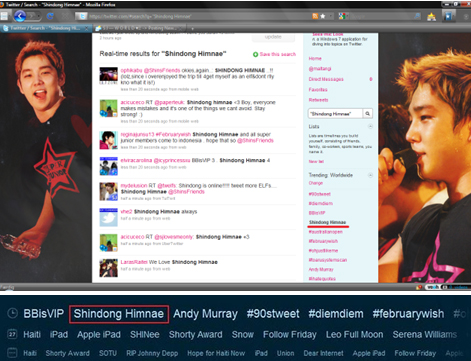Click the blue toolbar icon beside the star
This screenshot has width=471, height=361.
coord(449,16)
